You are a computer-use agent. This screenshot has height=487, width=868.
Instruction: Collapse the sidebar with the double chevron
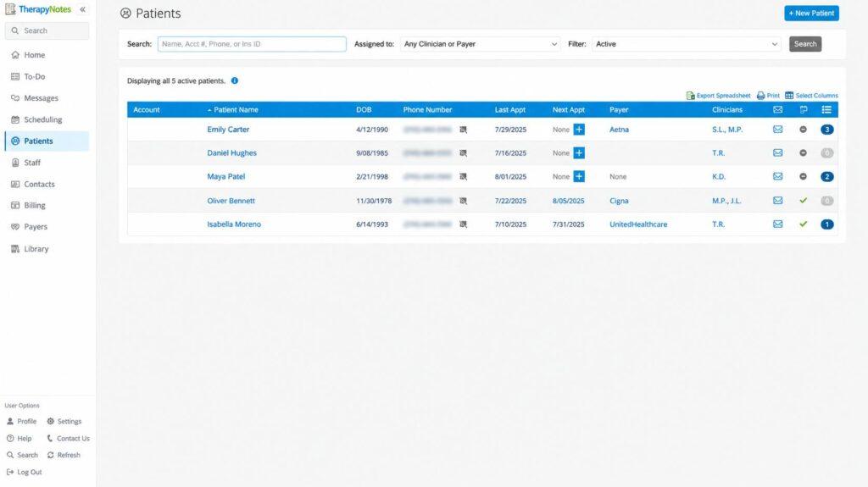82,9
